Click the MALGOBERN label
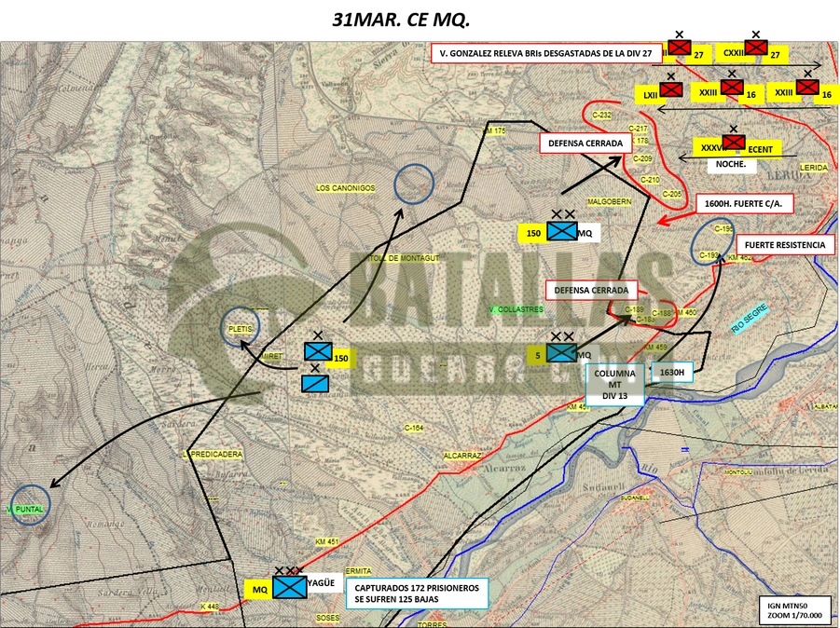 pos(609,202)
